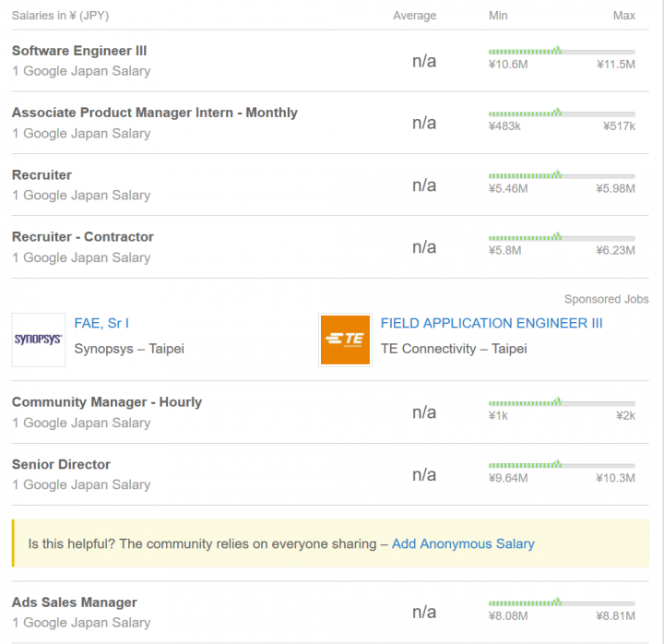Click the Ads Sales Manager range bar
Viewport: 664px width, 644px height.
click(562, 602)
